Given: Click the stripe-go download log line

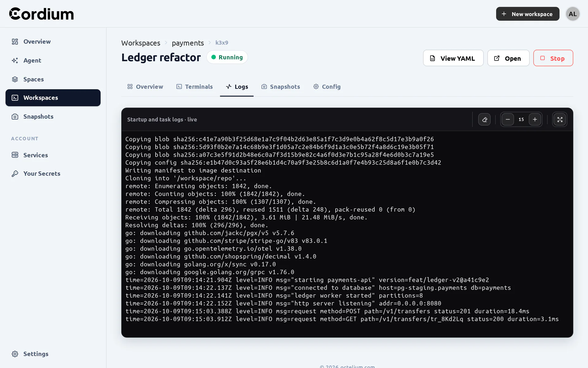Looking at the screenshot, I should [226, 241].
